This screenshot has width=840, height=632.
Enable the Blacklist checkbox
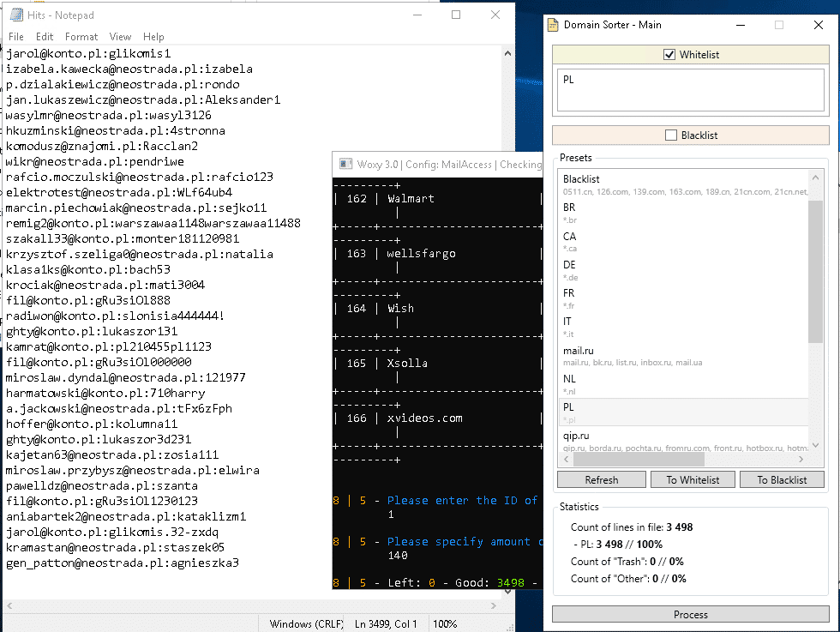(671, 135)
